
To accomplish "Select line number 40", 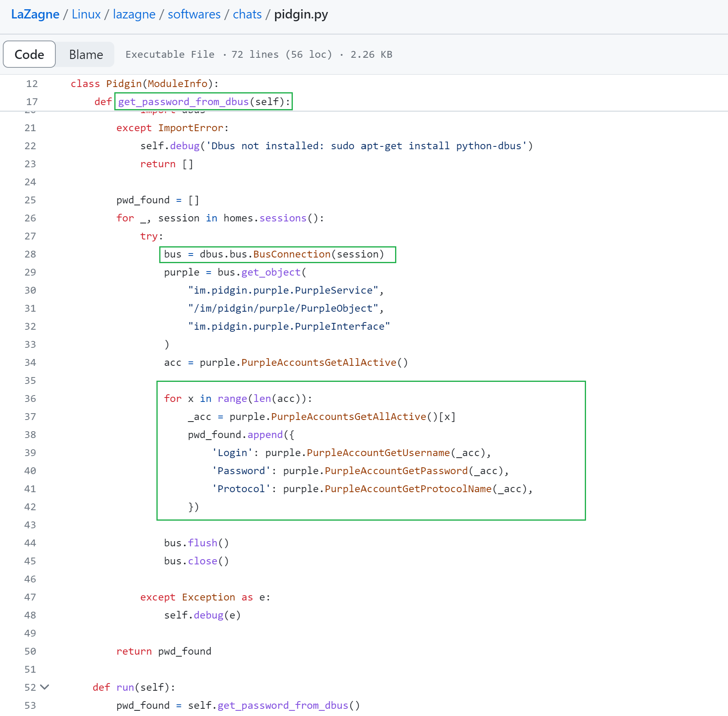I will 30,471.
